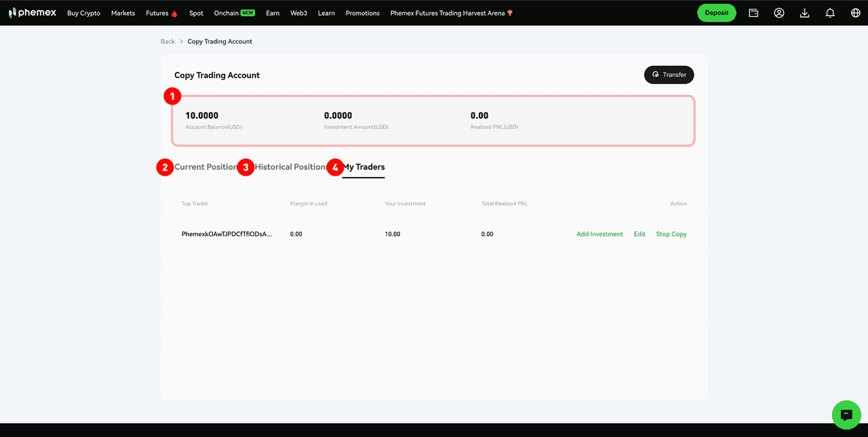Image resolution: width=868 pixels, height=437 pixels.
Task: Select the My Traders tab
Action: pyautogui.click(x=364, y=167)
